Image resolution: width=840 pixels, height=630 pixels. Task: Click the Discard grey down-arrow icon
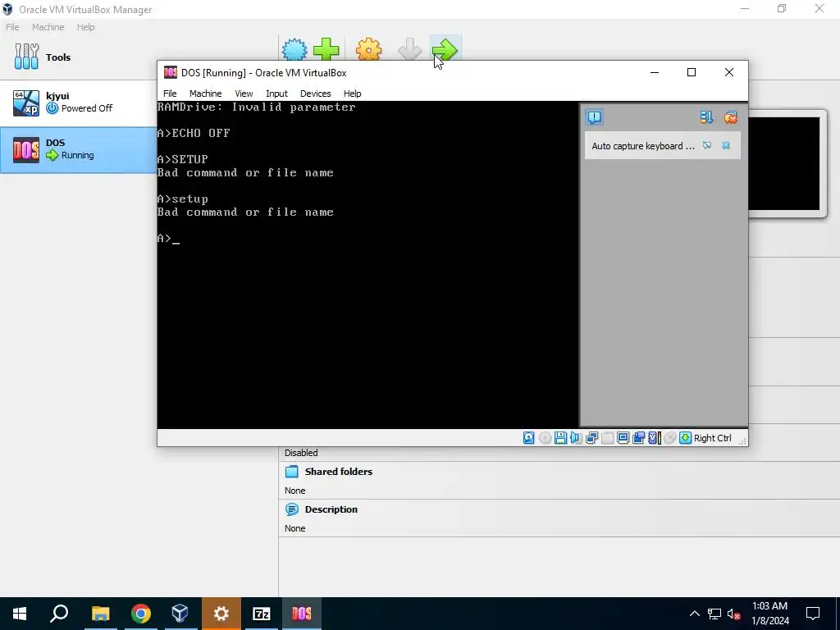(410, 49)
